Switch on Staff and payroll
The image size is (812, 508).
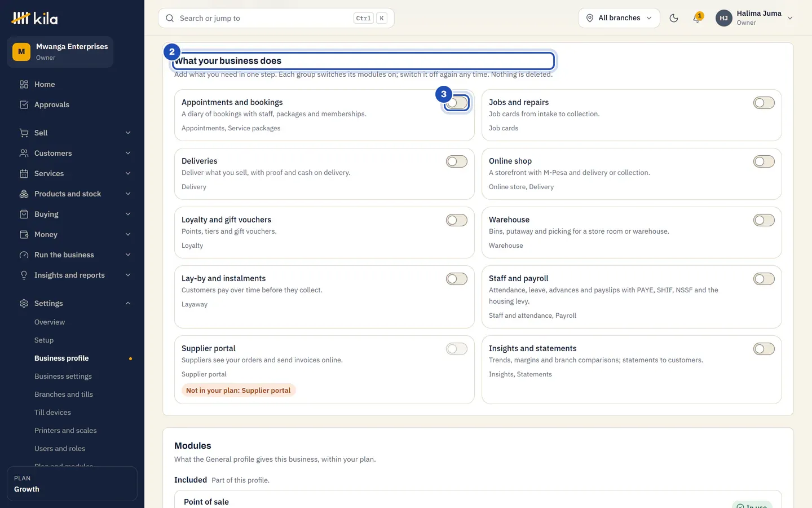click(x=764, y=279)
